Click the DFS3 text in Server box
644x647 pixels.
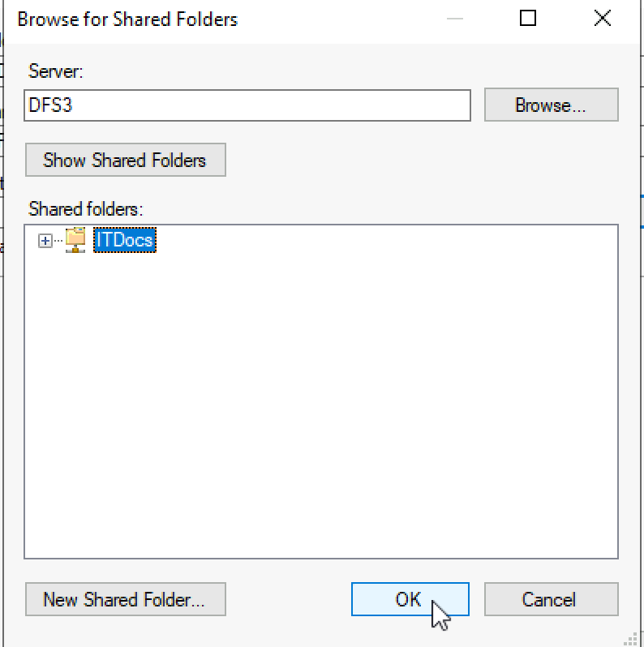point(50,105)
